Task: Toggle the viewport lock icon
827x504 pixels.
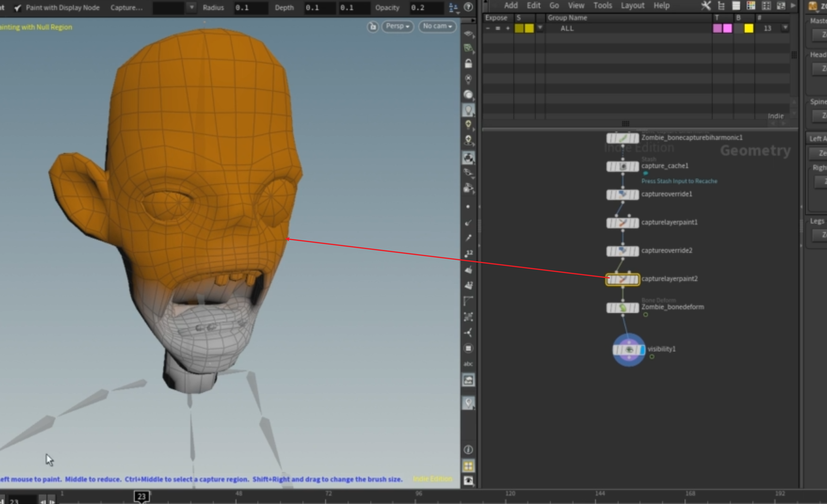Action: 468,63
